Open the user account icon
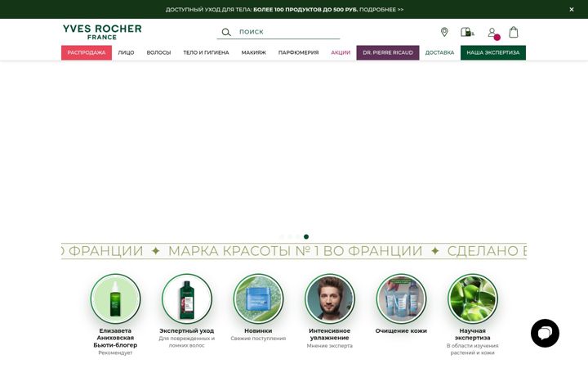 pos(492,33)
